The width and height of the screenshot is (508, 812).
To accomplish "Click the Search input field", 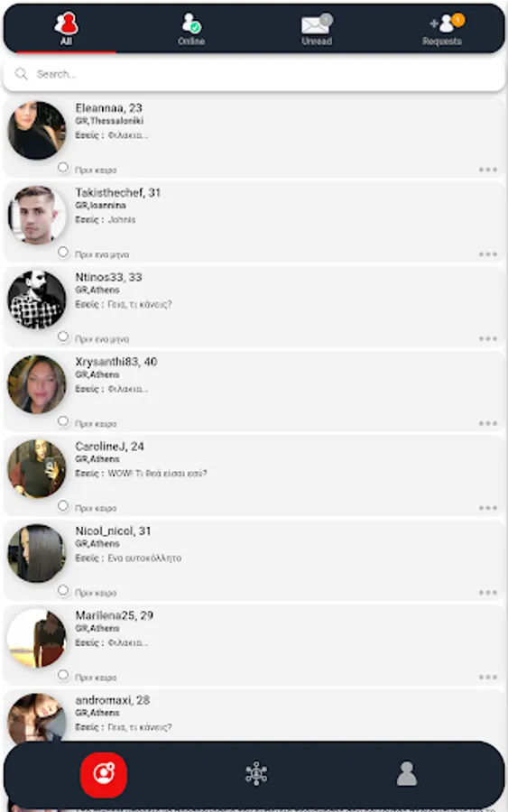I will [x=254, y=74].
